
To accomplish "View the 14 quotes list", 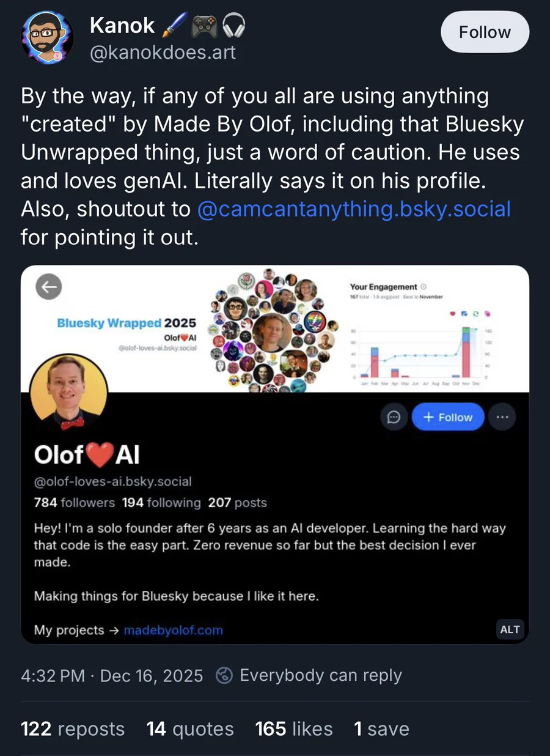I will (190, 729).
